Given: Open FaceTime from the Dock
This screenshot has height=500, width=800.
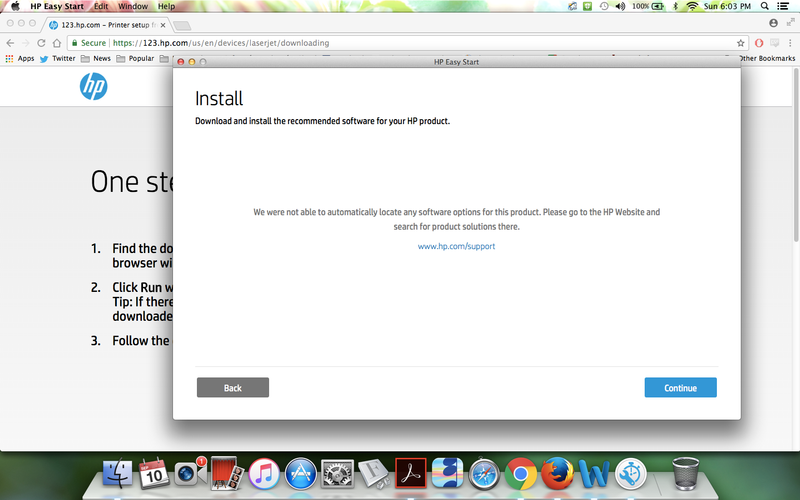Looking at the screenshot, I should point(190,473).
